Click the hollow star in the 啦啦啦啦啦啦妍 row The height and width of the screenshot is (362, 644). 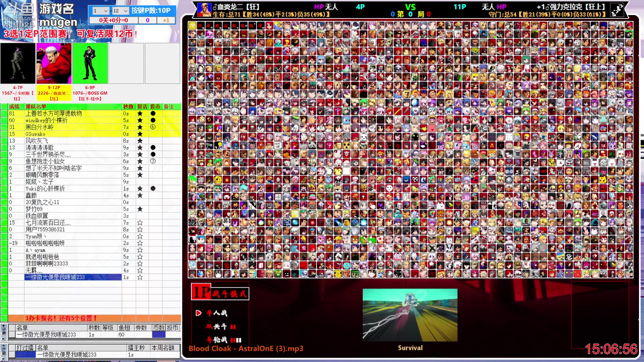pos(140,243)
